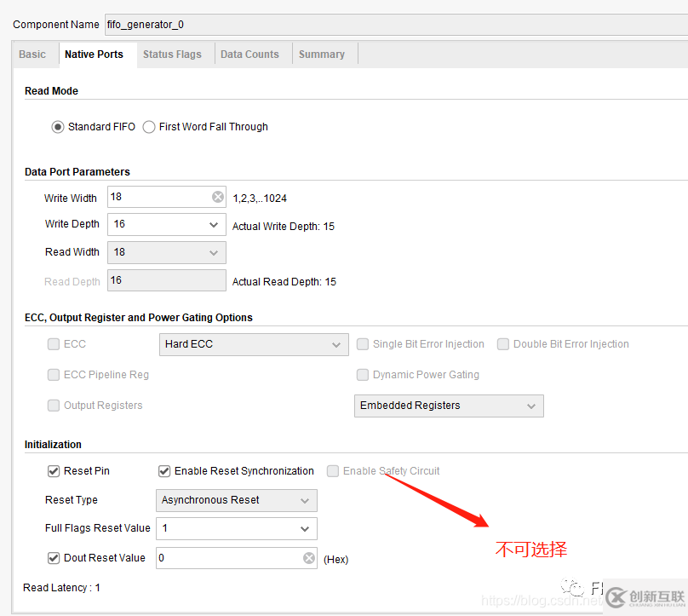
Task: Toggle Dynamic Power Gating checkbox
Action: pyautogui.click(x=363, y=375)
